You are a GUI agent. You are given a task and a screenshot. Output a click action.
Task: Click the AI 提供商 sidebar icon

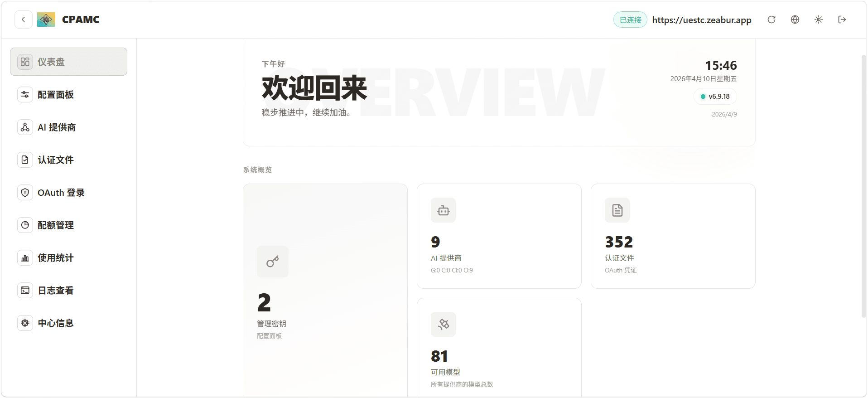tap(25, 127)
